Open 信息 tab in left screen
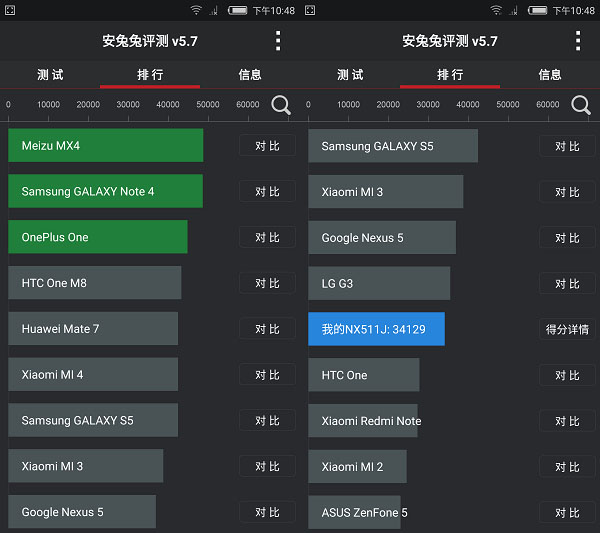This screenshot has height=533, width=600. (x=250, y=75)
